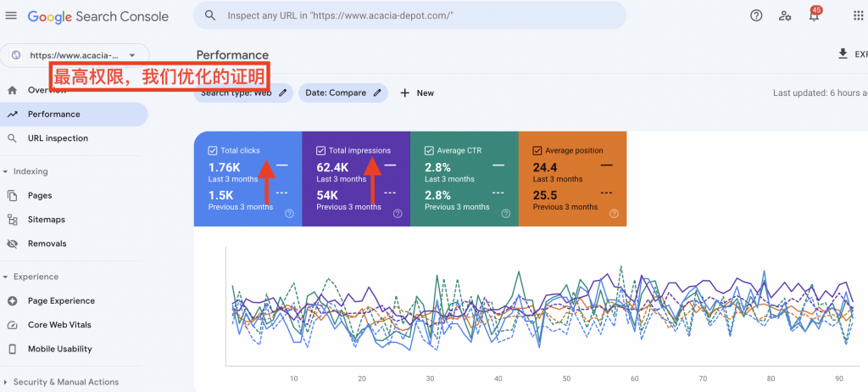The image size is (868, 392).
Task: Click help icon on Average CTR card
Action: tap(505, 214)
